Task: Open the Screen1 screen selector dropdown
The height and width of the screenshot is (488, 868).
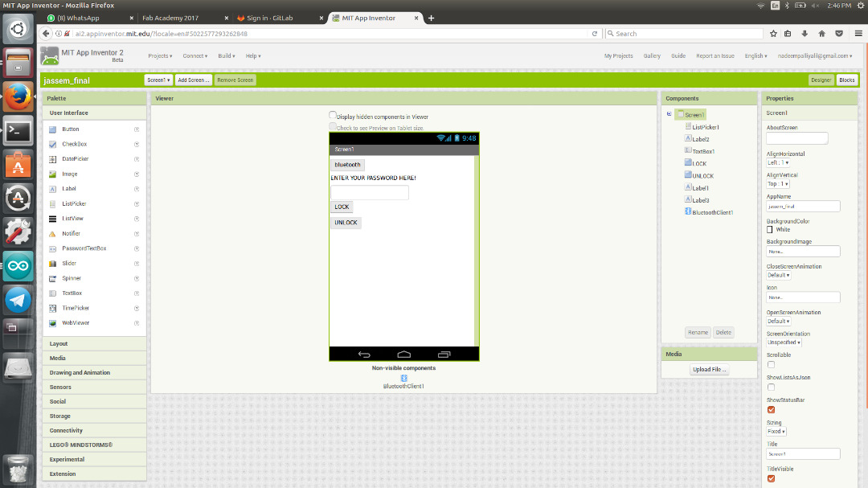Action: tap(158, 80)
